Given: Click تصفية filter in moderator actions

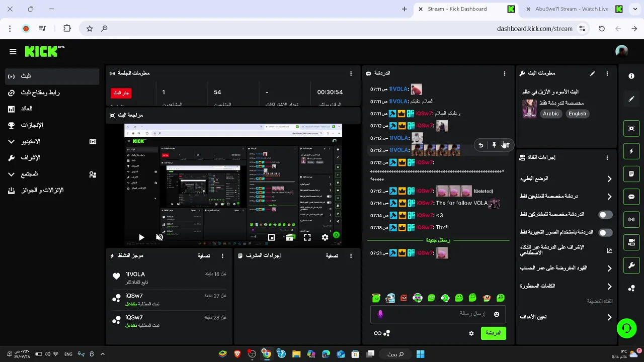Looking at the screenshot, I should [332, 256].
